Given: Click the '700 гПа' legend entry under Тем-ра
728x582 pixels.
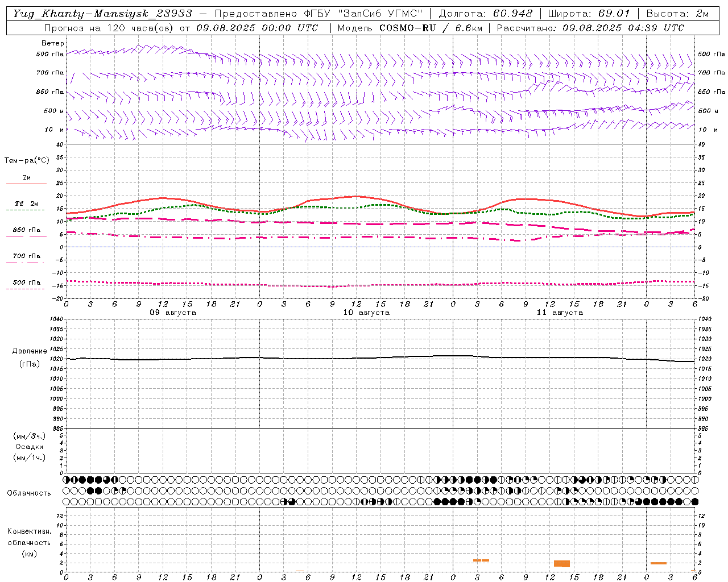Looking at the screenshot, I should click(x=27, y=256).
